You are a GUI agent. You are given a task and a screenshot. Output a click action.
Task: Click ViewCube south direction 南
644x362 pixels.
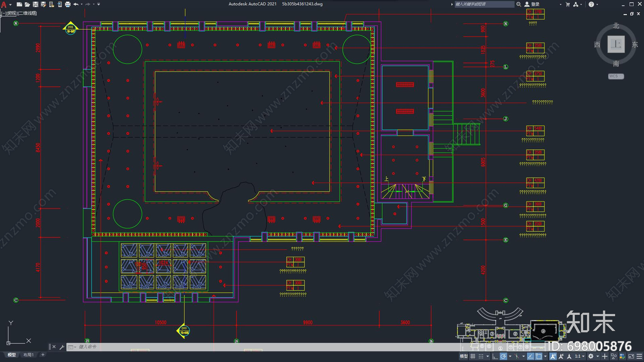coord(616,64)
